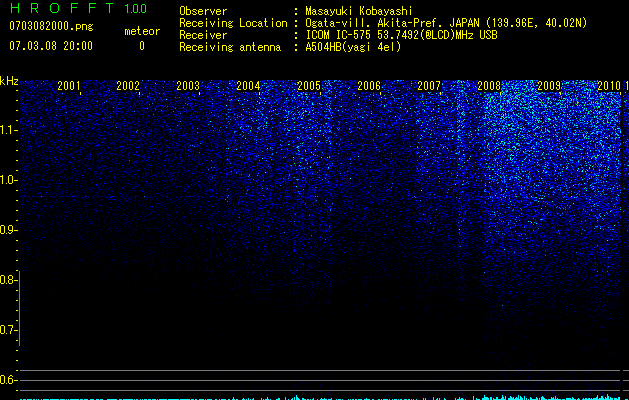This screenshot has height=400, width=629.
Task: Click the meteor count value 0
Action: (142, 46)
